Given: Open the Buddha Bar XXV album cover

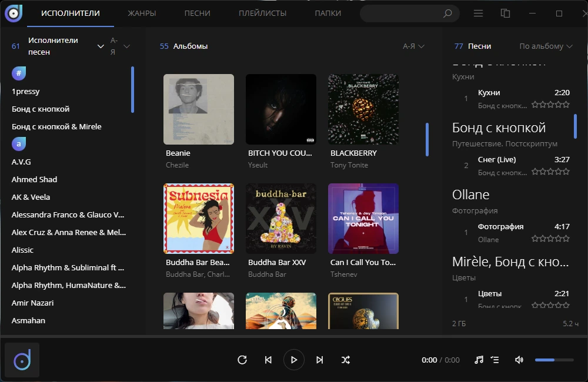Looking at the screenshot, I should point(281,219).
